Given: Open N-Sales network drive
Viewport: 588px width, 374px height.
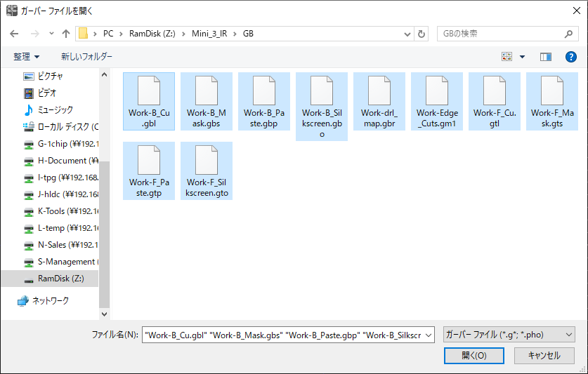Looking at the screenshot, I should coord(60,245).
